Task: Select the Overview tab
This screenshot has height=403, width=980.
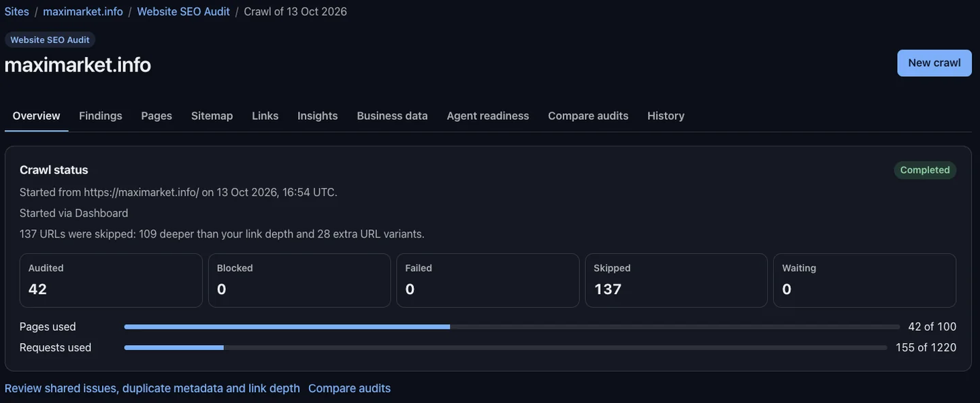Action: click(x=36, y=116)
